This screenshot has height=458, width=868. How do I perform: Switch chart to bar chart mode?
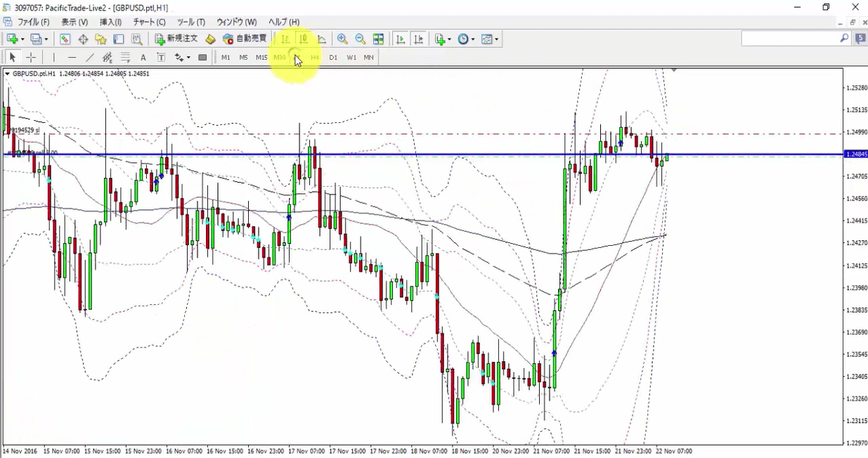pyautogui.click(x=285, y=39)
